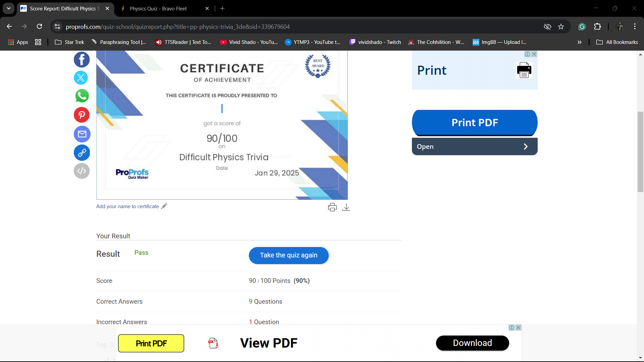Open the embed code icon
The image size is (644, 362).
click(x=82, y=171)
